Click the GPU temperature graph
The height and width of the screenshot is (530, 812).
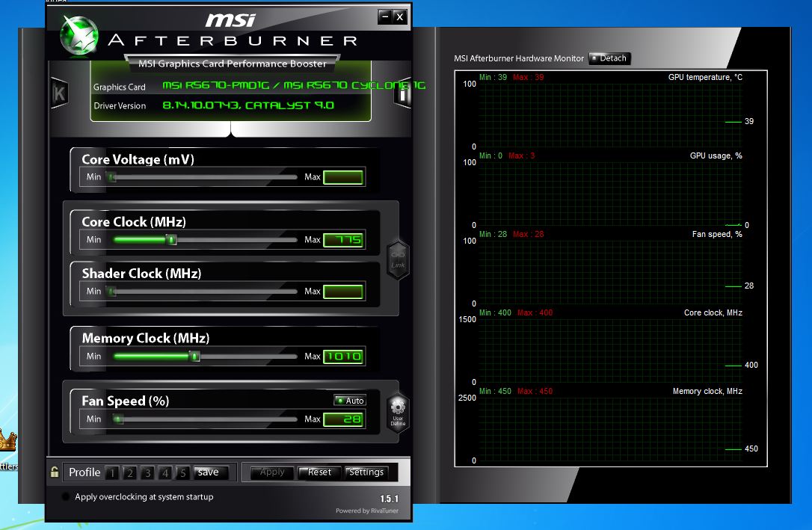[x=610, y=115]
